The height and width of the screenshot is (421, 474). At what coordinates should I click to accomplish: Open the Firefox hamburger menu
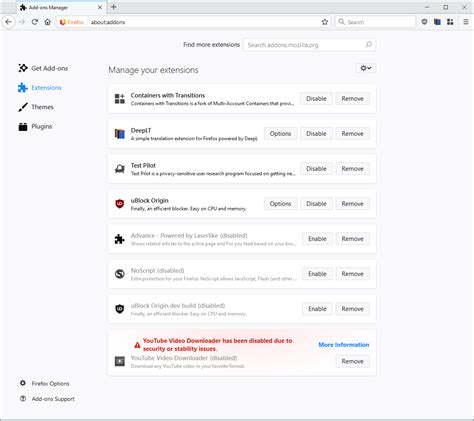click(466, 22)
